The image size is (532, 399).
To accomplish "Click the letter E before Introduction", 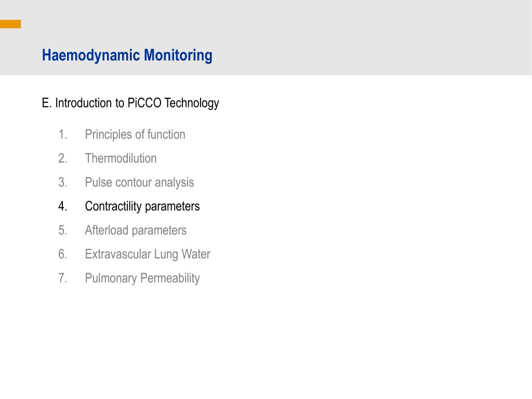I will (46, 103).
